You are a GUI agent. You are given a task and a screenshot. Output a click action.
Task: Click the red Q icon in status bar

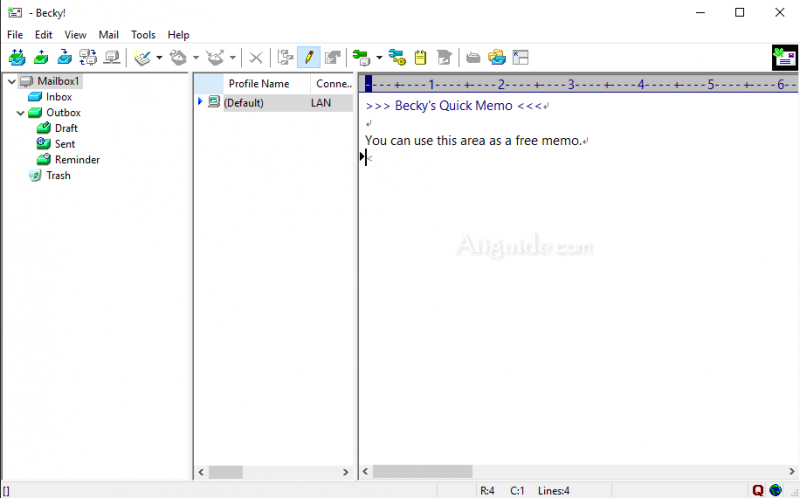point(758,490)
